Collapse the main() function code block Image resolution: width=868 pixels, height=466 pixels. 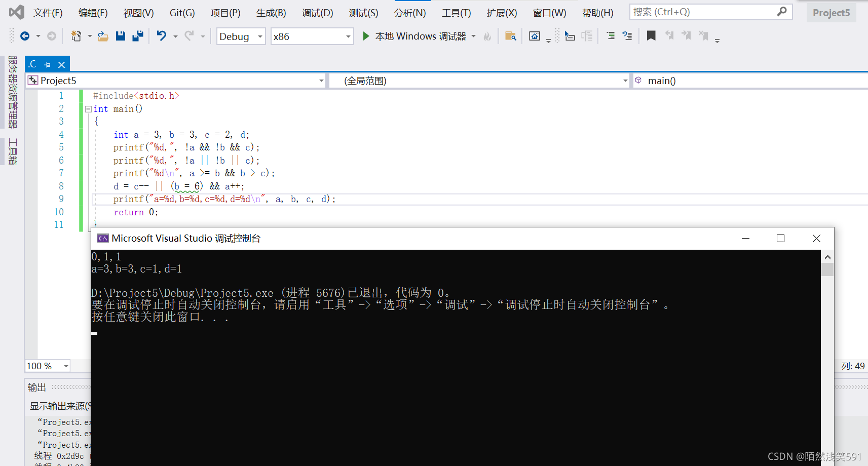coord(88,109)
